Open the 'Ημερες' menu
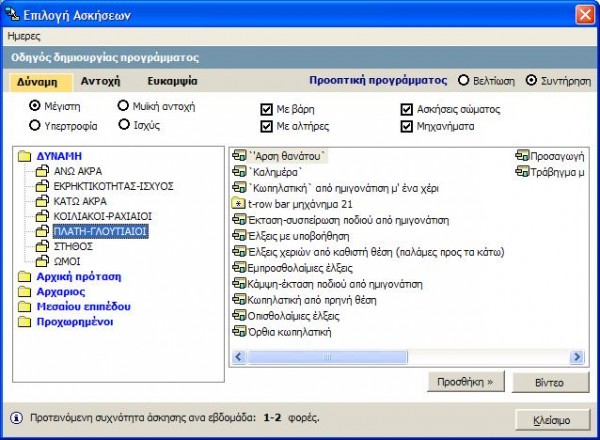Image resolution: width=600 pixels, height=440 pixels. pyautogui.click(x=24, y=36)
